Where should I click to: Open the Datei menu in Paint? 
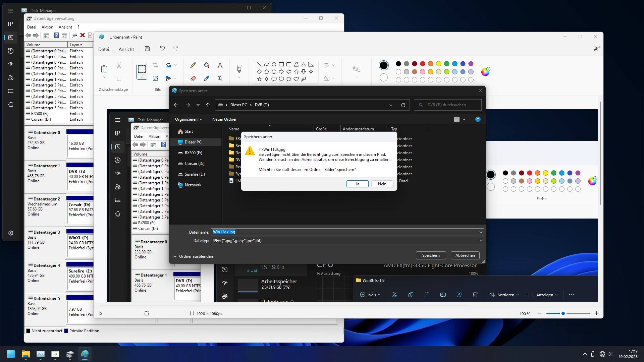(103, 49)
